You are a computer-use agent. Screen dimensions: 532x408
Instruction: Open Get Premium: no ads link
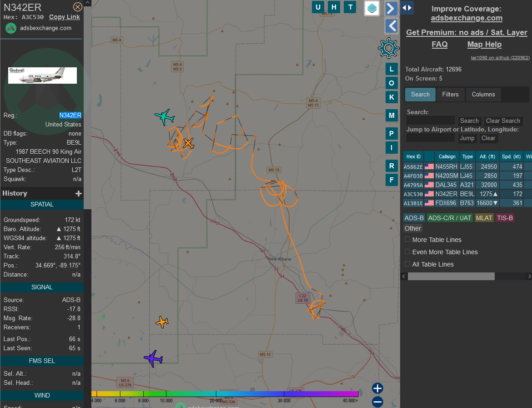click(x=467, y=33)
